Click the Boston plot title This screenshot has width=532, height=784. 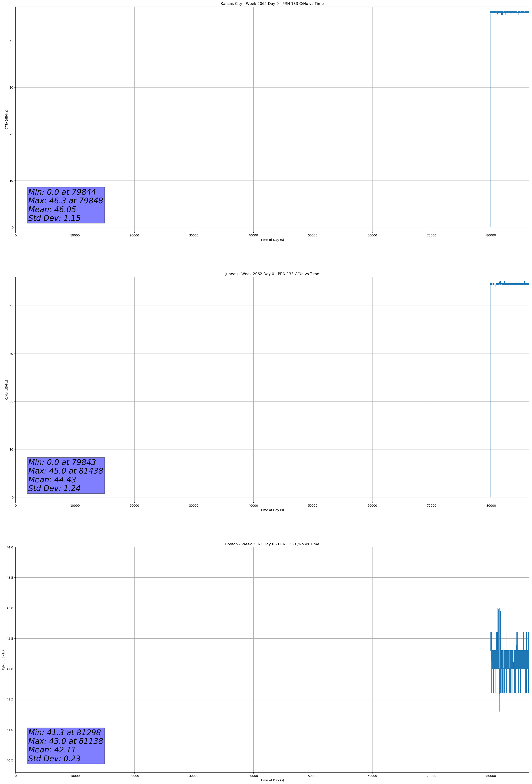pos(272,544)
